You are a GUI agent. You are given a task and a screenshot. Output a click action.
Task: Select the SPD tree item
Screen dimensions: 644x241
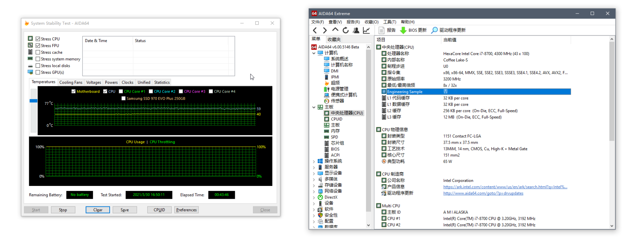pos(331,137)
